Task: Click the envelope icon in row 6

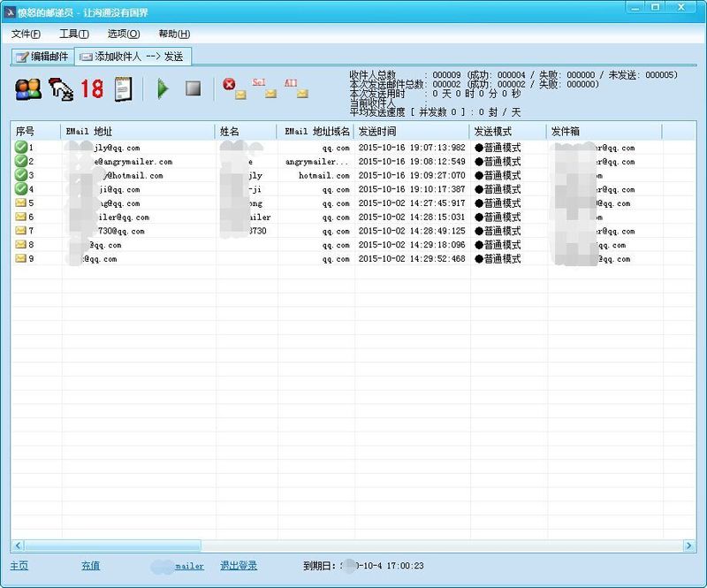Action: (20, 217)
